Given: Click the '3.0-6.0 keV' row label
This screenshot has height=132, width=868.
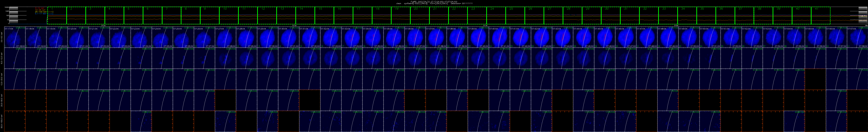Looking at the screenshot, I should [x=2, y=37].
